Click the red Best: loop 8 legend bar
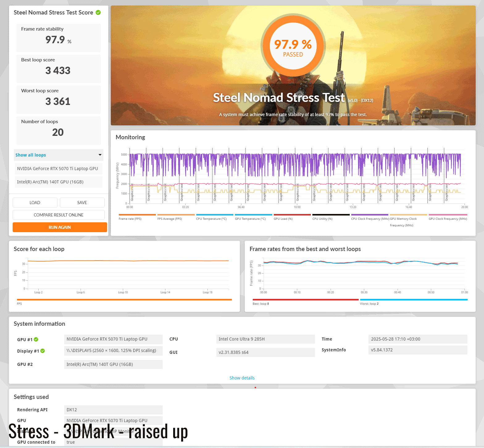This screenshot has width=484, height=448. [x=306, y=299]
